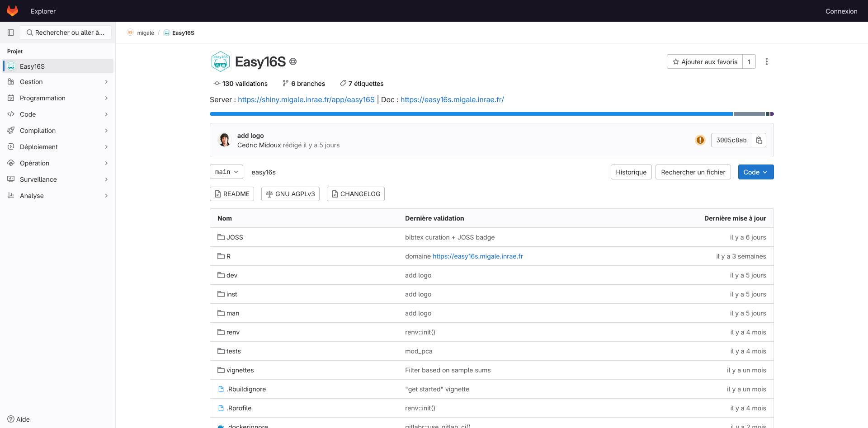Open the shiny.migale server link

(x=306, y=99)
